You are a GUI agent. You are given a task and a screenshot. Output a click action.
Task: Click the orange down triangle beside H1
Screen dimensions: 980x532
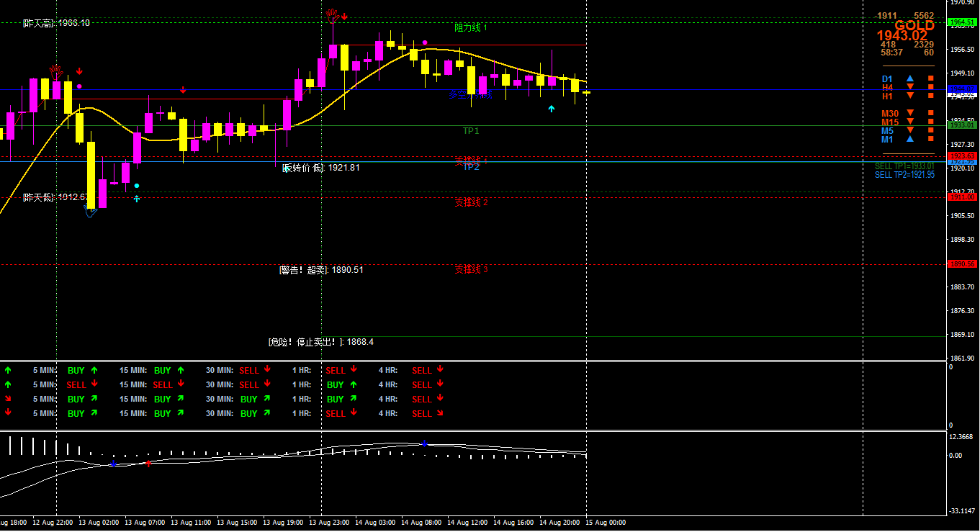(910, 96)
